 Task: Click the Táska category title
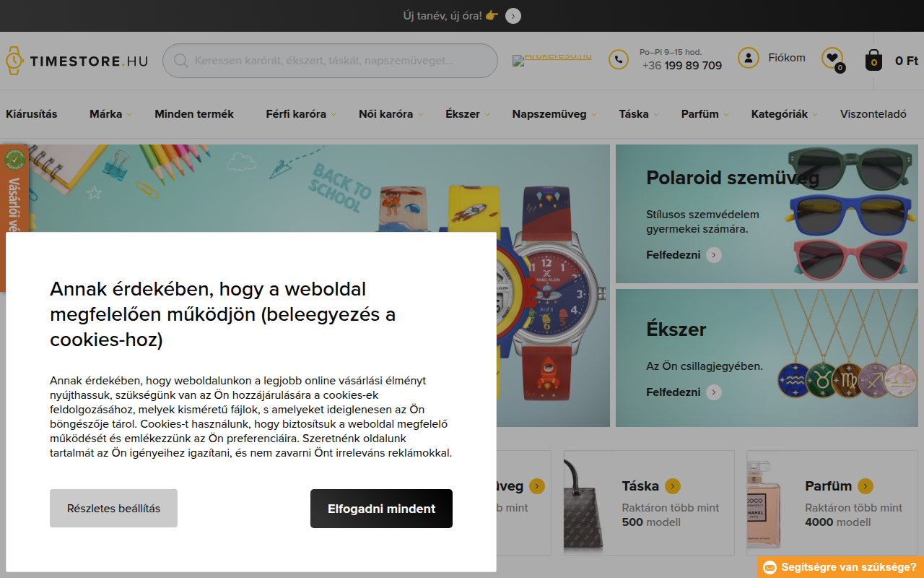tap(640, 486)
